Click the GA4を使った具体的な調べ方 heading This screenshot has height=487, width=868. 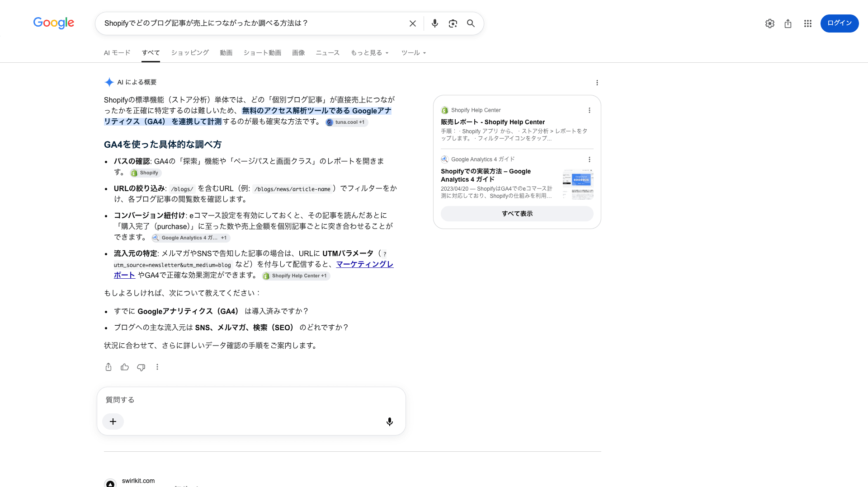coord(163,145)
